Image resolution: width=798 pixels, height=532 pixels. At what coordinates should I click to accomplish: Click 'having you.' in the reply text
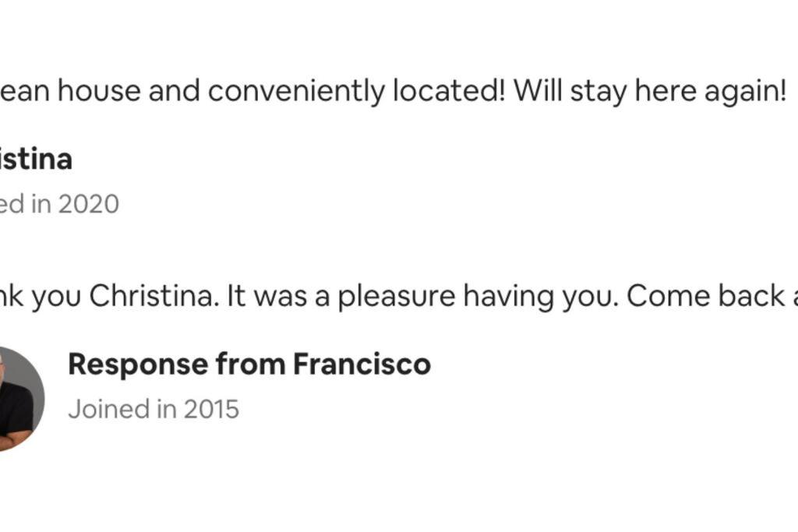coord(541,297)
